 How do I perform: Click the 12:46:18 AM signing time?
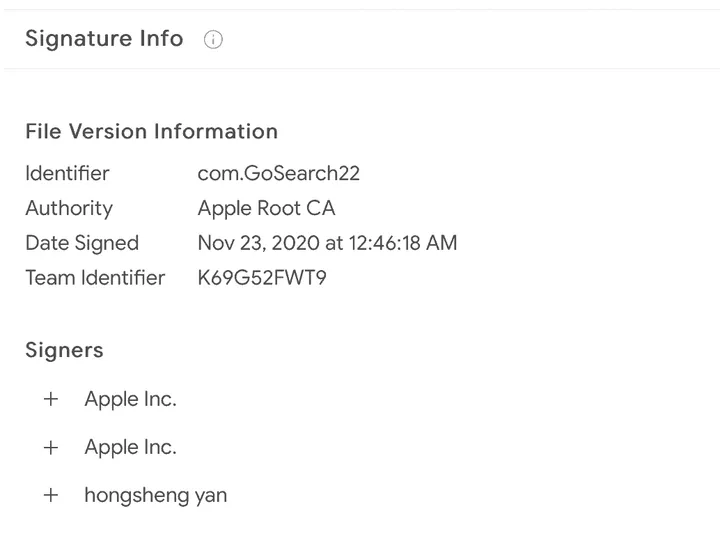(x=401, y=243)
